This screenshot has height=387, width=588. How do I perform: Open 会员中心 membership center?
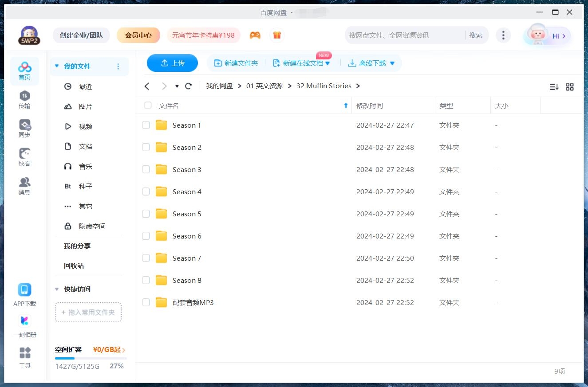pos(138,35)
